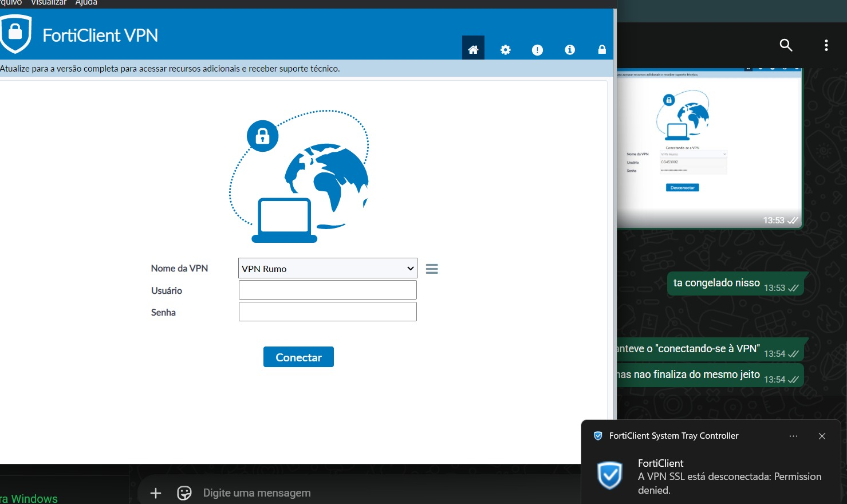Dismiss the FortiClient notification
This screenshot has height=504, width=847.
(x=822, y=436)
